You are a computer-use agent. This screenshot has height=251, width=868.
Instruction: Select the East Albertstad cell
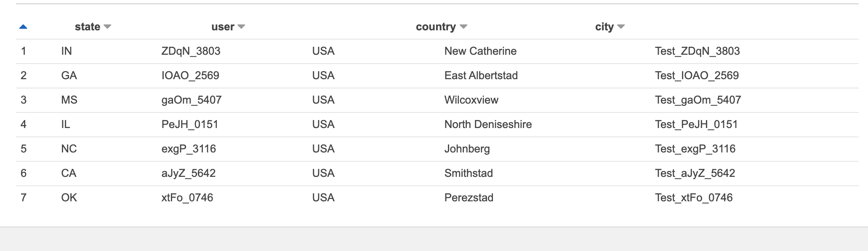[481, 76]
